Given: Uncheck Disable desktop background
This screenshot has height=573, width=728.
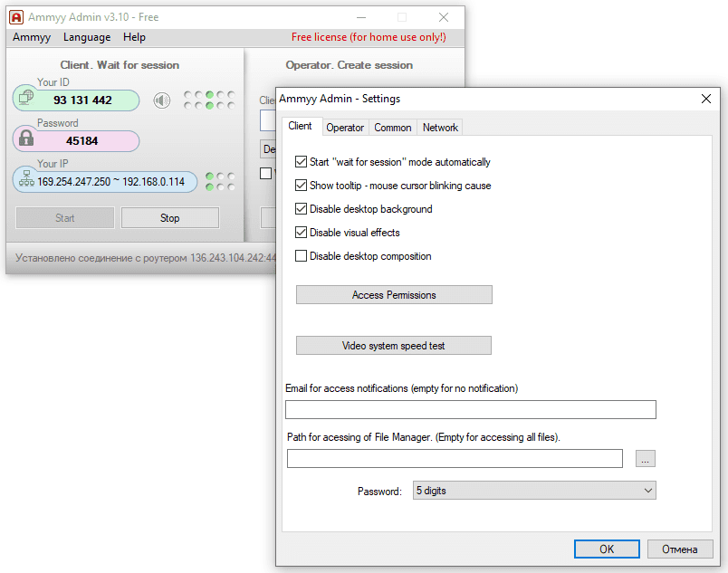Looking at the screenshot, I should tap(301, 209).
